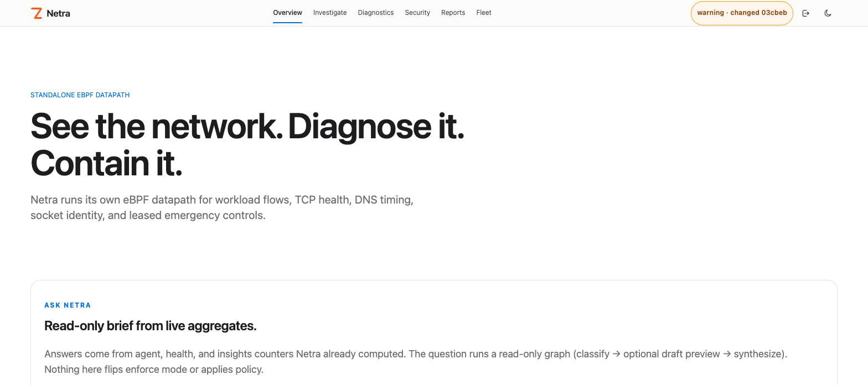This screenshot has width=868, height=385.
Task: Select the Reports tab
Action: tap(453, 13)
